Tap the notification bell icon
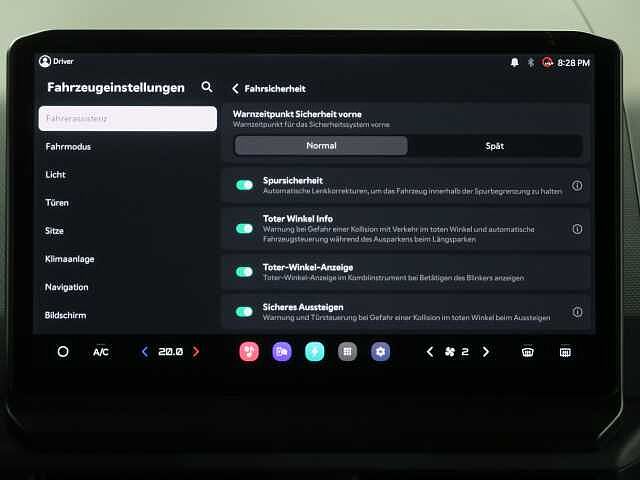The width and height of the screenshot is (640, 480). [513, 62]
